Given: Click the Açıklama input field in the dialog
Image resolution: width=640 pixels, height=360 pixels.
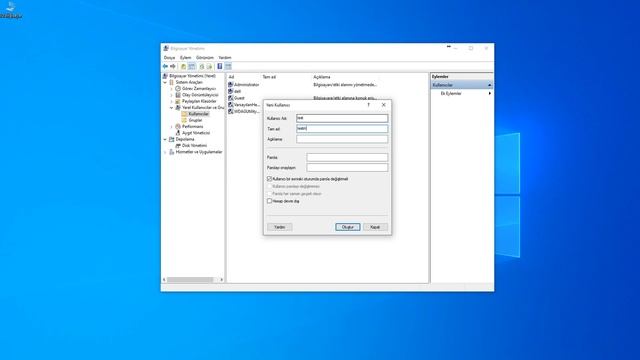Looking at the screenshot, I should coord(342,139).
